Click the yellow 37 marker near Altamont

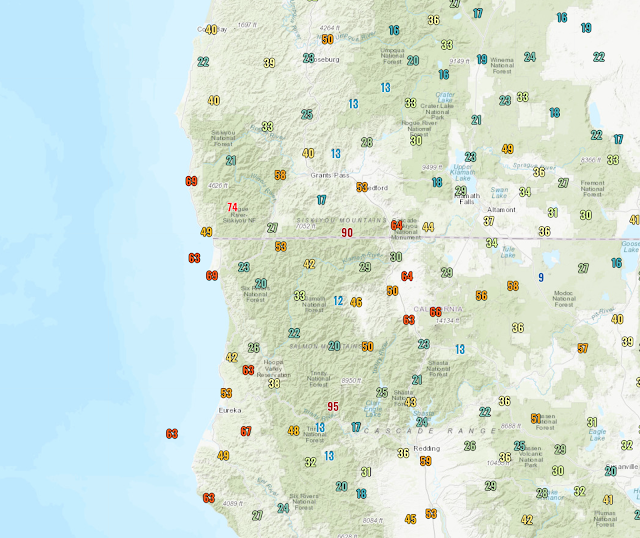(x=489, y=221)
